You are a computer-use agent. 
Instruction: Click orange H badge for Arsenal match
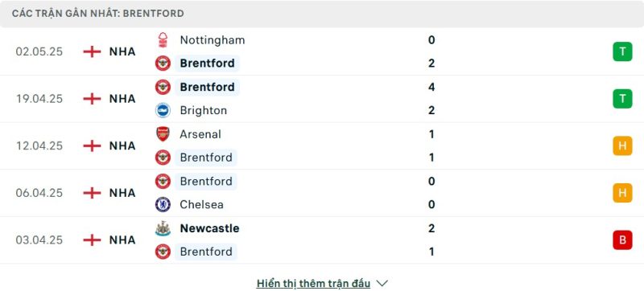(x=622, y=145)
